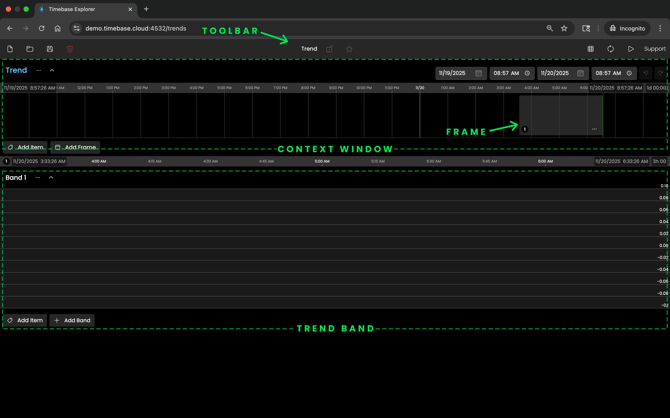This screenshot has height=418, width=670.
Task: Click the 3h 00 span label
Action: click(659, 161)
